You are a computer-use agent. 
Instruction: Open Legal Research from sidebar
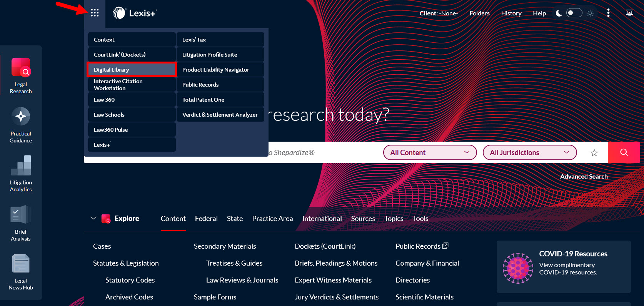(21, 67)
